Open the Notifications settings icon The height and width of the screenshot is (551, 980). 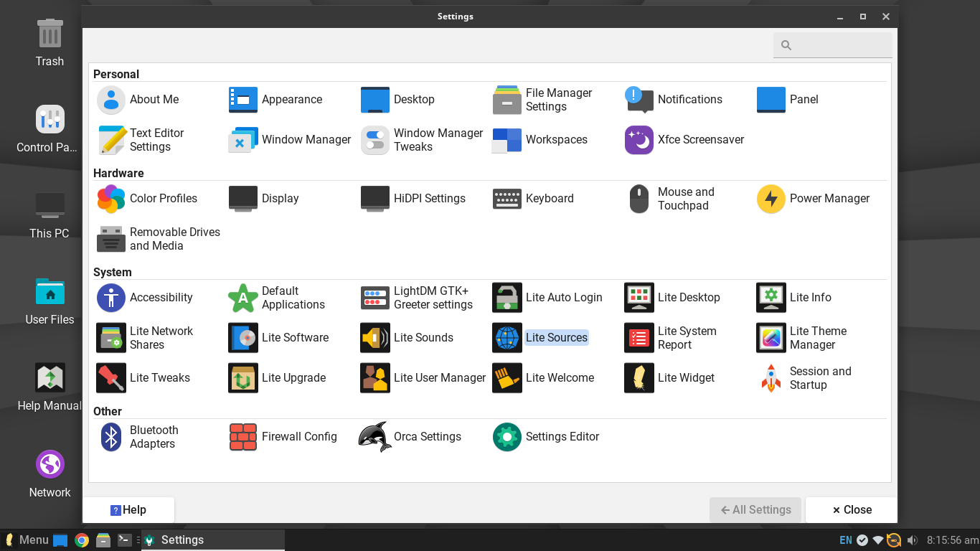tap(639, 100)
